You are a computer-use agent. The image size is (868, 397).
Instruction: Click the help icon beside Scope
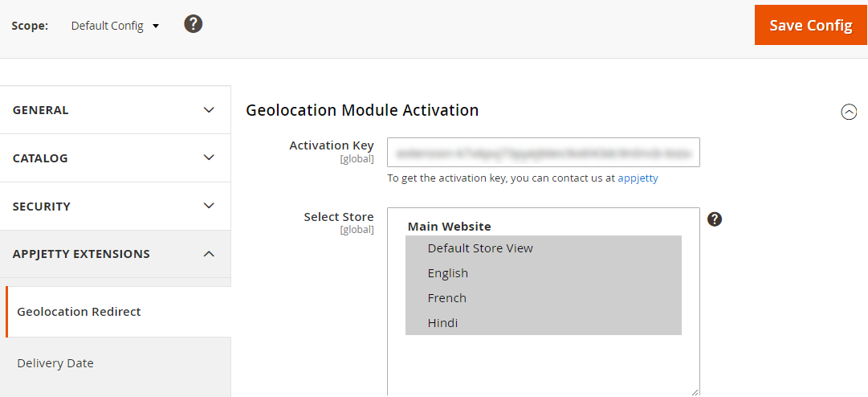click(193, 24)
